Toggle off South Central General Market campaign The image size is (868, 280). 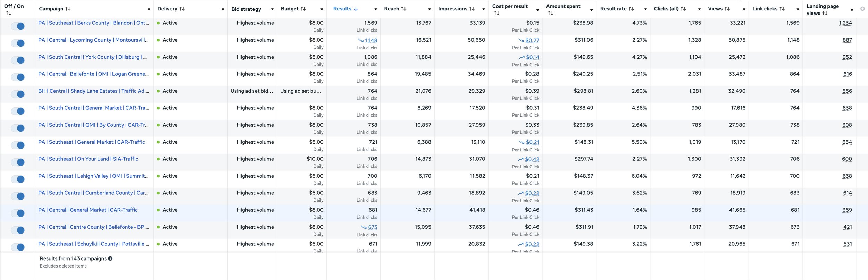point(18,111)
